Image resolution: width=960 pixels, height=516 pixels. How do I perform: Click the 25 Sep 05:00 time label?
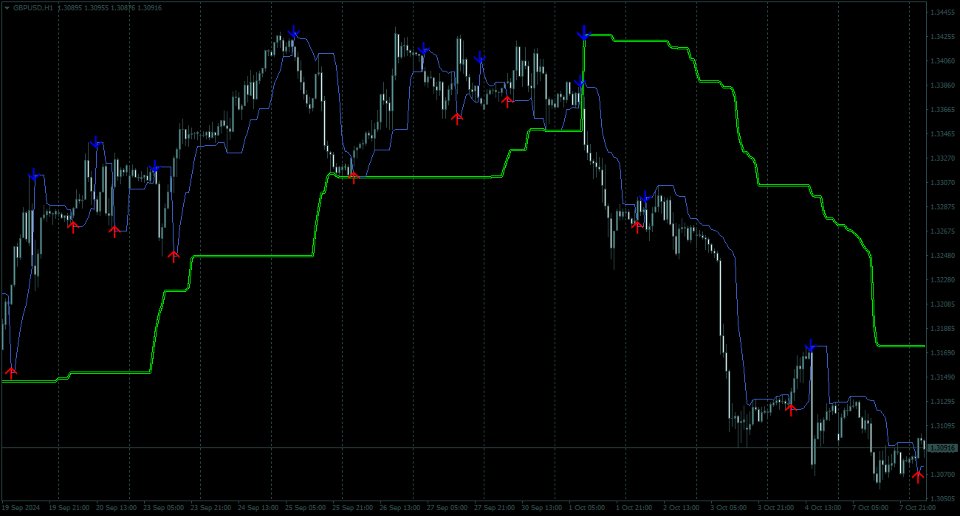pyautogui.click(x=306, y=507)
